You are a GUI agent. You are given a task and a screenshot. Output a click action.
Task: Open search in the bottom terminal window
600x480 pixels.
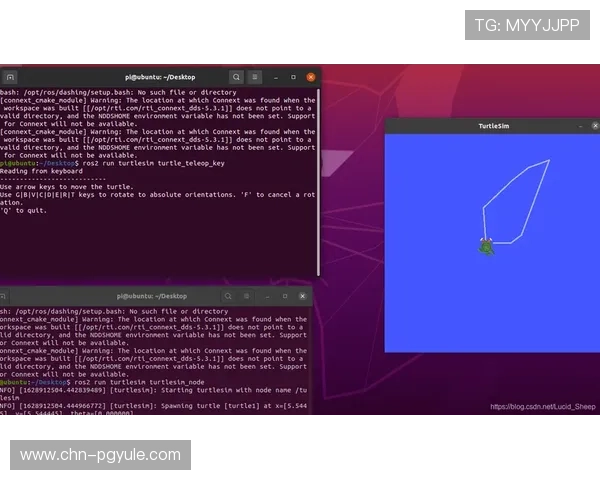[x=228, y=296]
